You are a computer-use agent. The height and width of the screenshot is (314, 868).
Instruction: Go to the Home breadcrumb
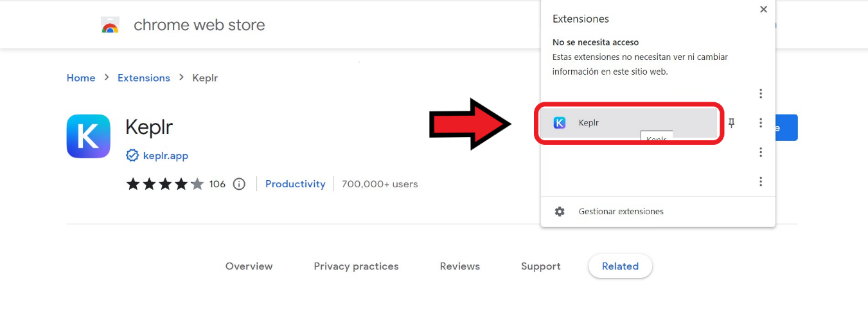coord(81,78)
